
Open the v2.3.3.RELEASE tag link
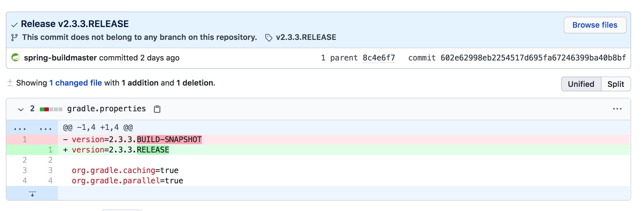coord(306,37)
